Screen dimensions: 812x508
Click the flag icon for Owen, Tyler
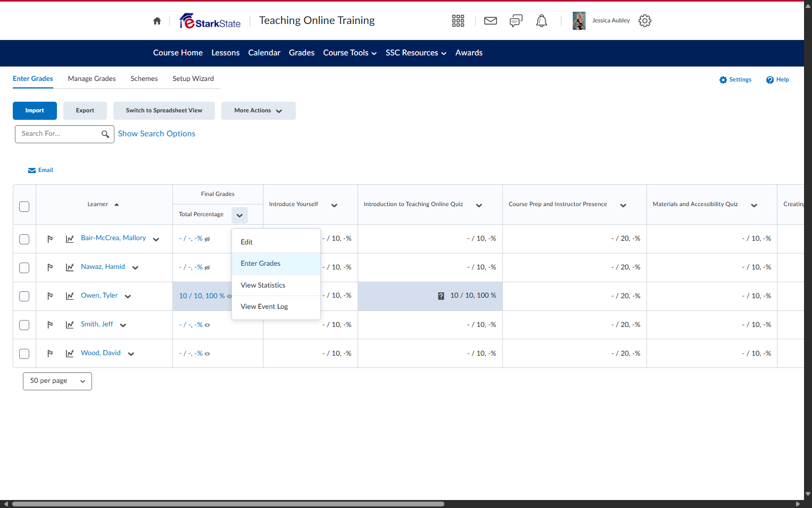tap(50, 296)
